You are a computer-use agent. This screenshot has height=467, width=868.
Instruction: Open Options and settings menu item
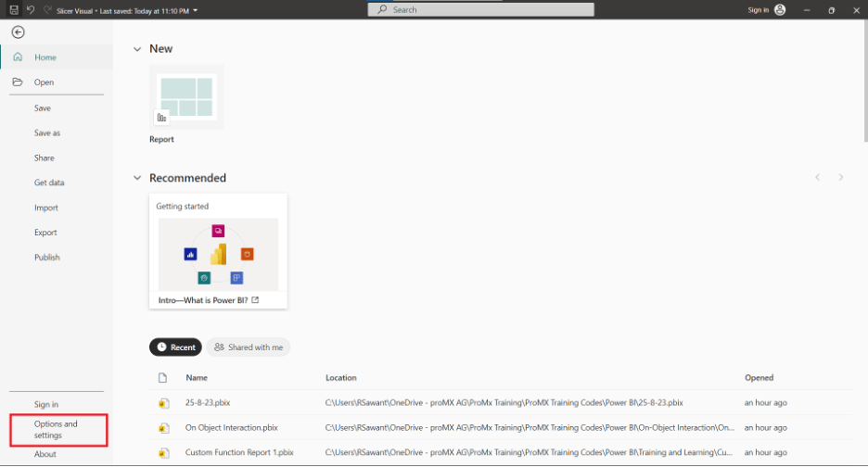tap(57, 430)
